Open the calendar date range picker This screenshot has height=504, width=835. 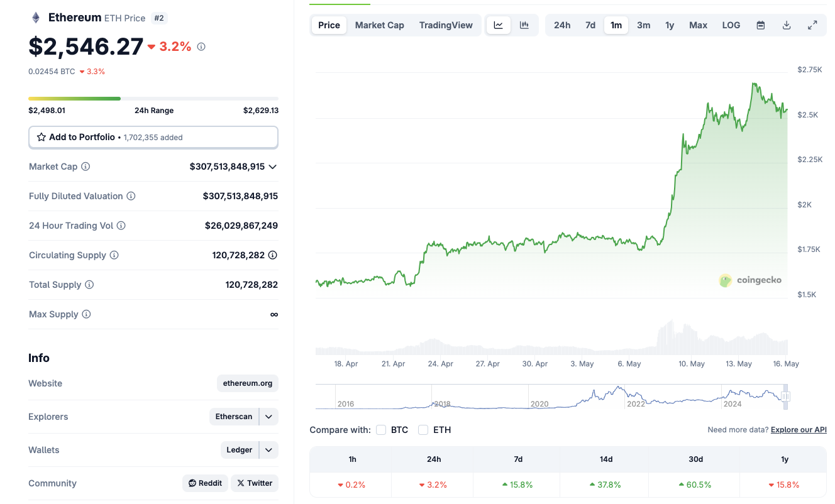tap(761, 25)
